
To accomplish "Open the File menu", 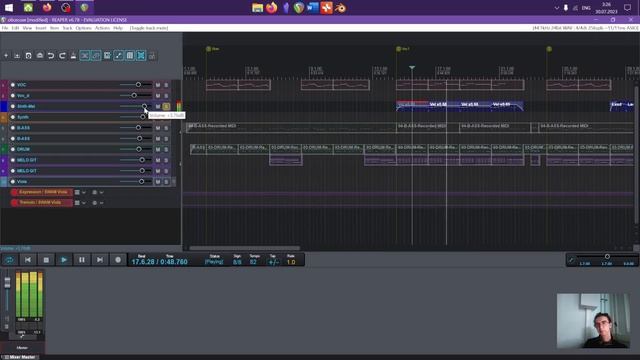I will coord(5,28).
